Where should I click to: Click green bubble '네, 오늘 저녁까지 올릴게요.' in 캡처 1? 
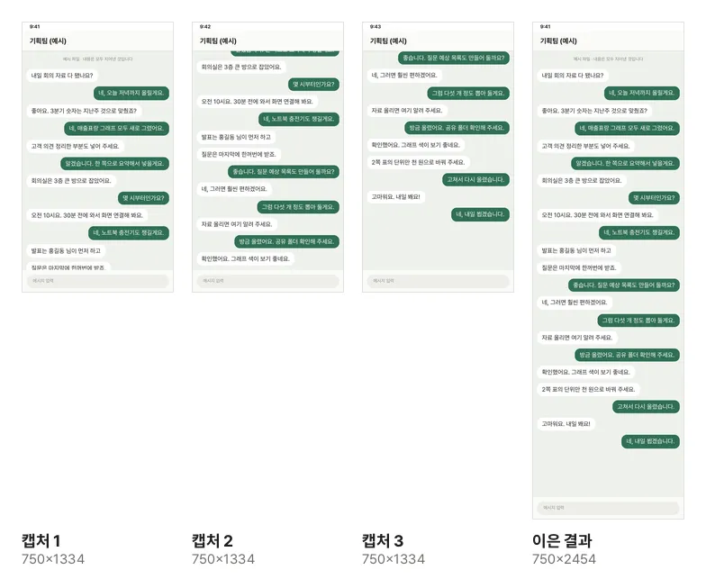(x=131, y=94)
